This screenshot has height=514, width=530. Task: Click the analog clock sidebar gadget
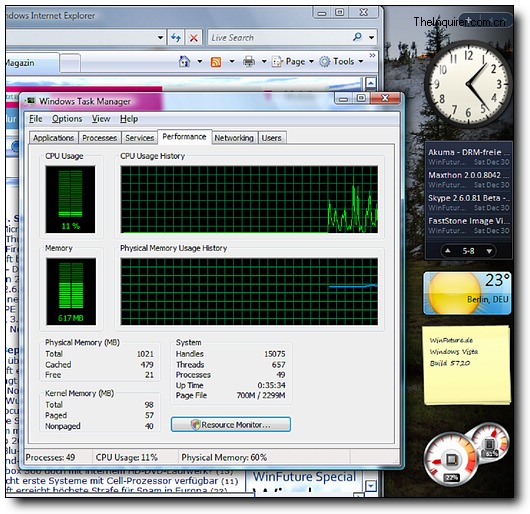click(468, 84)
